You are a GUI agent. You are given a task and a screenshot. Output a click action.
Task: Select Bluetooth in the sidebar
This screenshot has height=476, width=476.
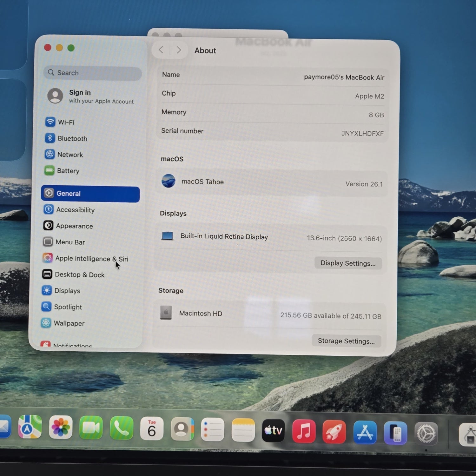click(72, 138)
